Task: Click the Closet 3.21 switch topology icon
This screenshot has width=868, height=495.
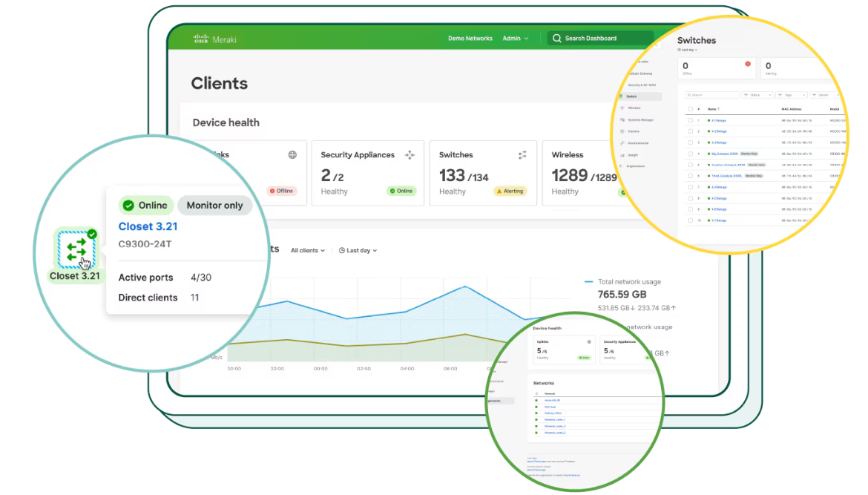Action: coord(76,249)
